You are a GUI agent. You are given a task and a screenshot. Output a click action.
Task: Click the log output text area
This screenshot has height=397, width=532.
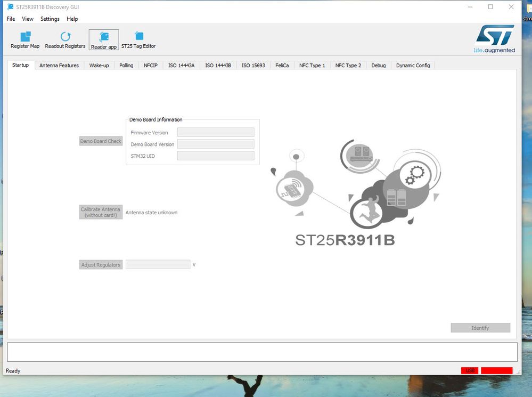pyautogui.click(x=262, y=352)
